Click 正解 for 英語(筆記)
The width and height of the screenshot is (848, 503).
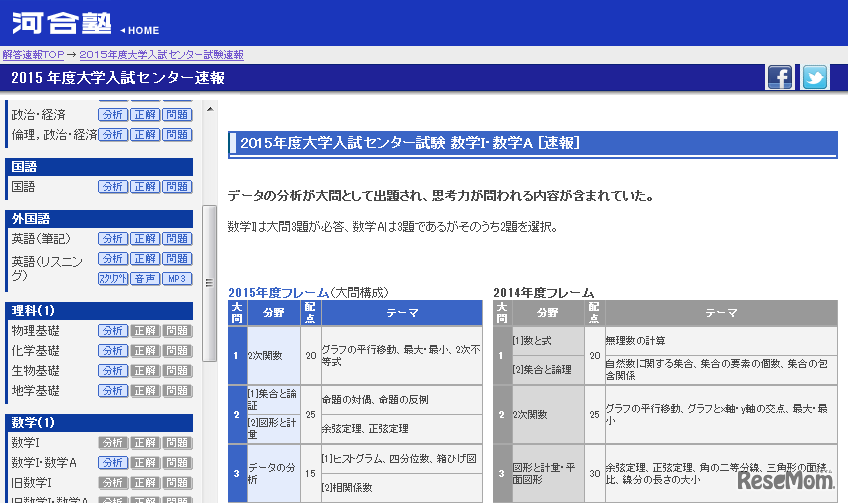(145, 239)
